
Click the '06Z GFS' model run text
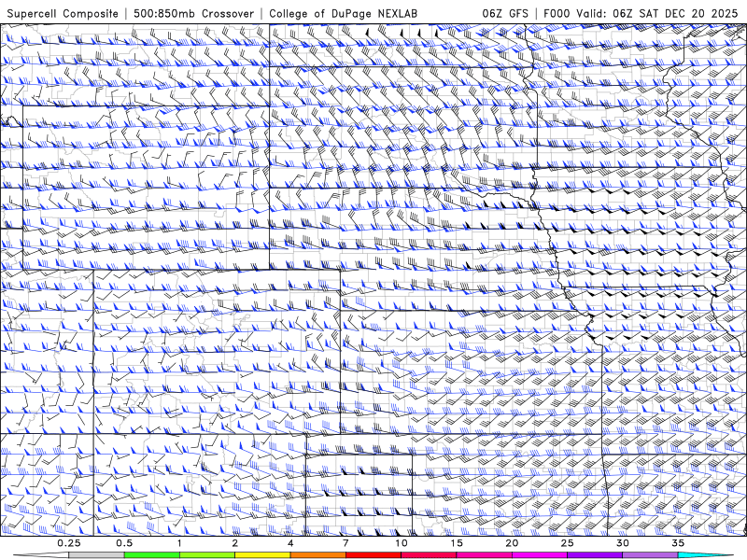505,13
